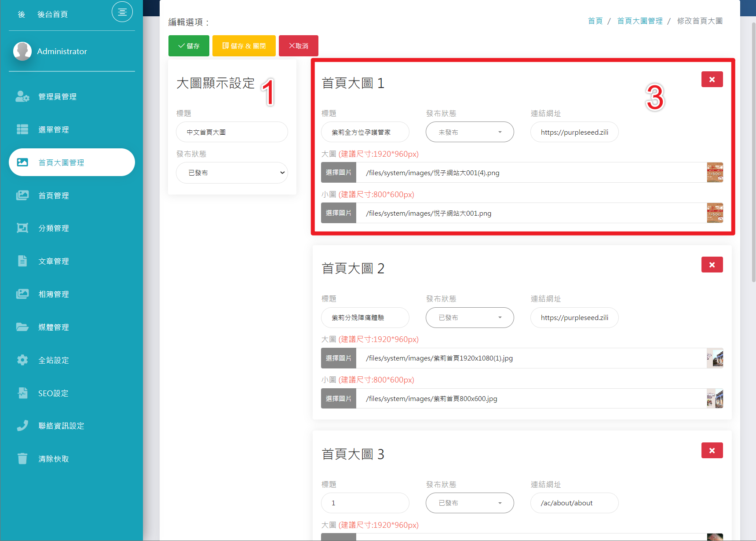Delete 首頁大圖 1 with red X button
Screen dimensions: 756x541
(712, 80)
